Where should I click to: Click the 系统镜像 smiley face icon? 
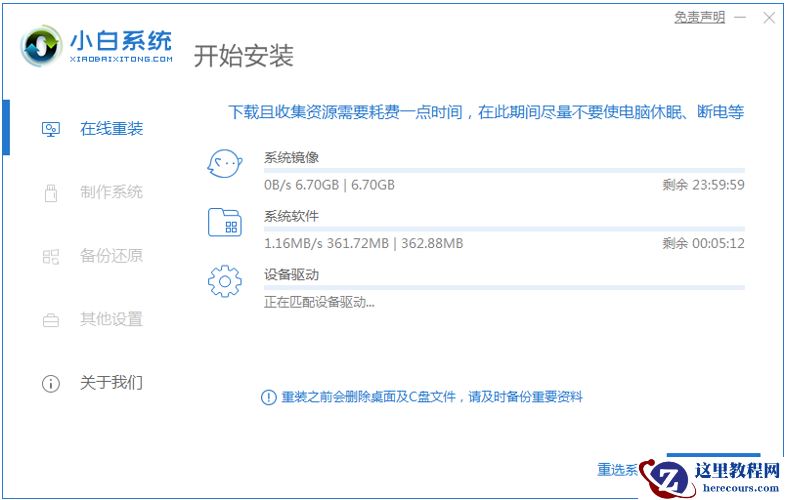tap(225, 164)
